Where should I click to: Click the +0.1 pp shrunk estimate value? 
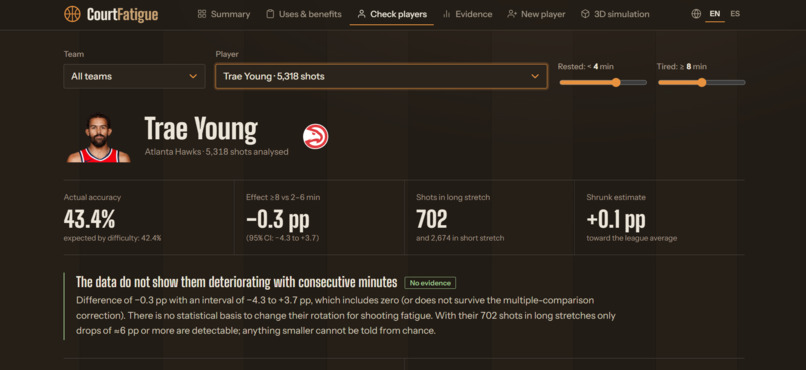click(616, 219)
